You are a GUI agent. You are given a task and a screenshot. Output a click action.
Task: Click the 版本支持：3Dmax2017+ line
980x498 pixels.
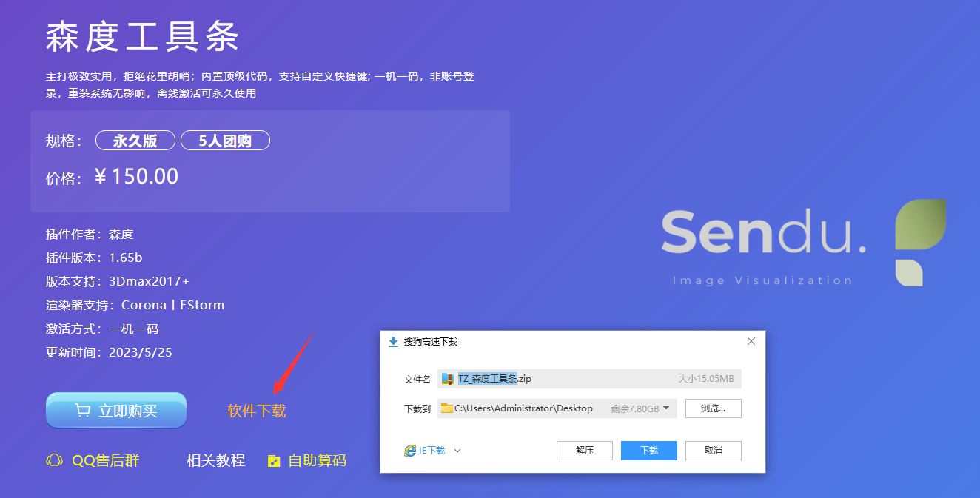[118, 281]
